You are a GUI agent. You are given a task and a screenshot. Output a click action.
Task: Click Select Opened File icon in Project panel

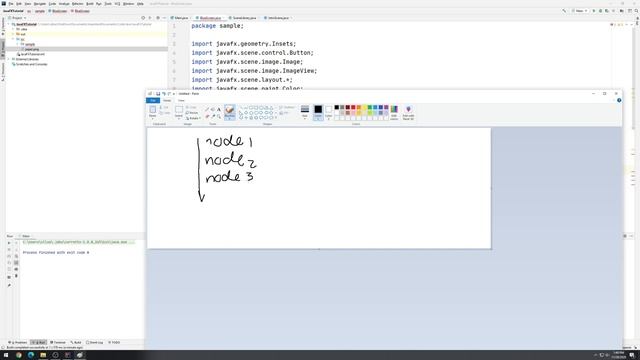(x=143, y=18)
